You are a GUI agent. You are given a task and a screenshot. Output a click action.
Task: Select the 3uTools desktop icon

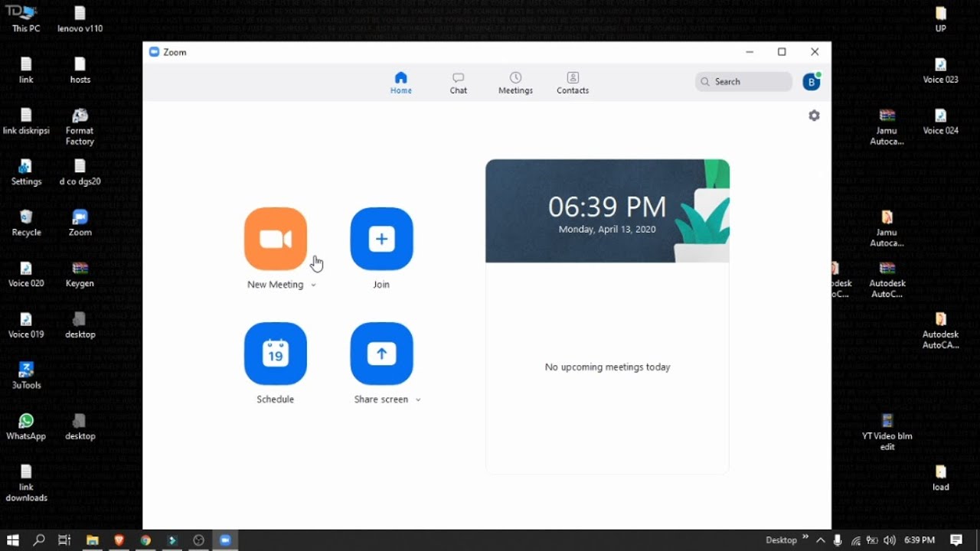click(x=26, y=376)
